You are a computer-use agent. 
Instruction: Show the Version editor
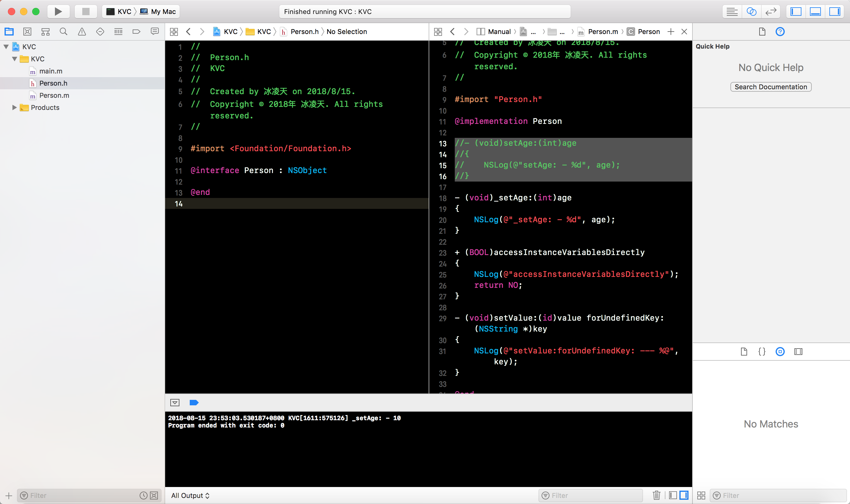coord(771,12)
